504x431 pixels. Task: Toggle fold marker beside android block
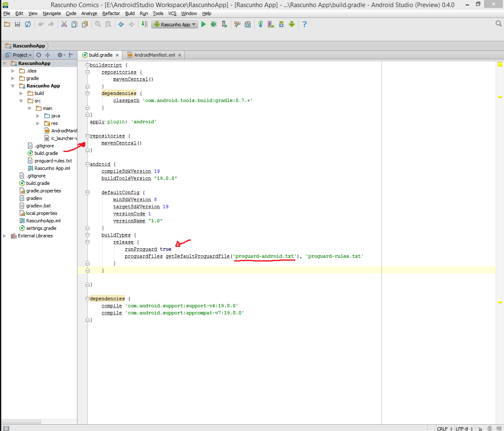point(87,164)
